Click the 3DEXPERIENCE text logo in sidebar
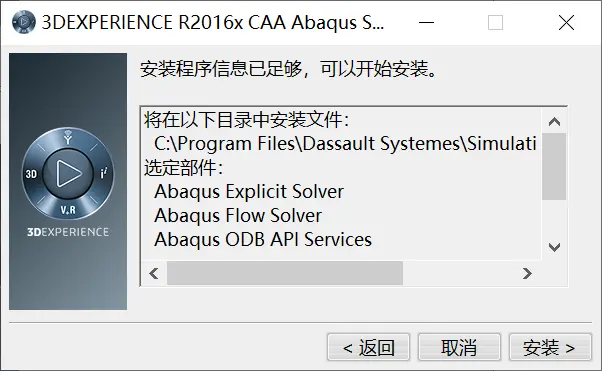The image size is (602, 371). pos(68,232)
